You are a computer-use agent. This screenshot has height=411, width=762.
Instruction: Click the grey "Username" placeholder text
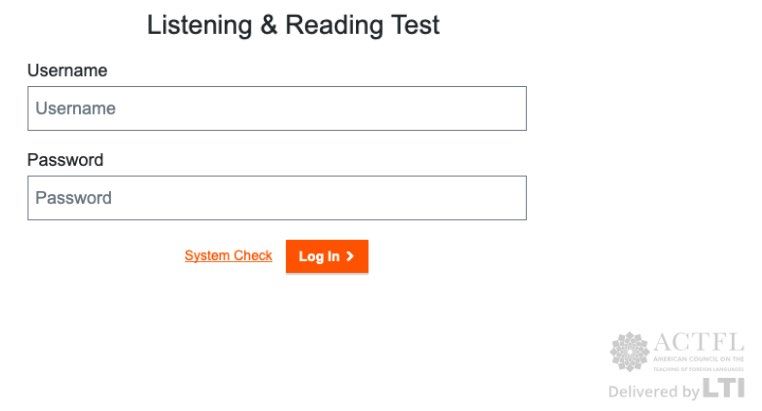click(x=75, y=108)
